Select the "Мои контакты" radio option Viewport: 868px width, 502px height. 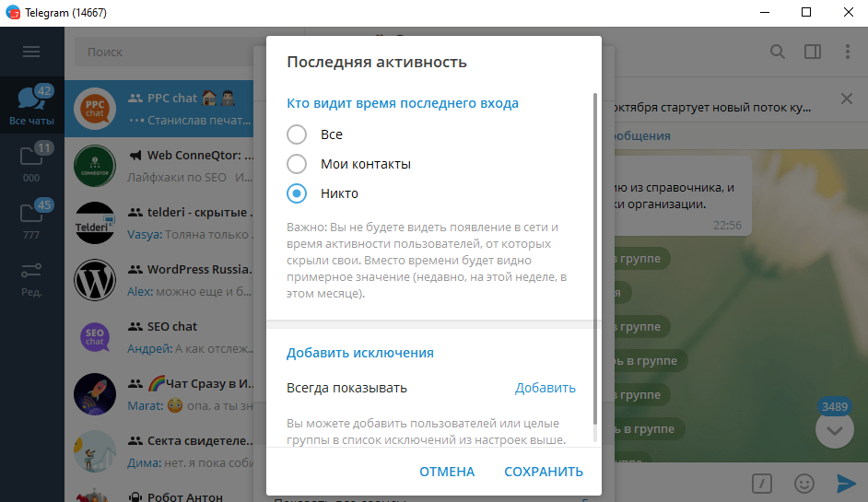pyautogui.click(x=297, y=164)
